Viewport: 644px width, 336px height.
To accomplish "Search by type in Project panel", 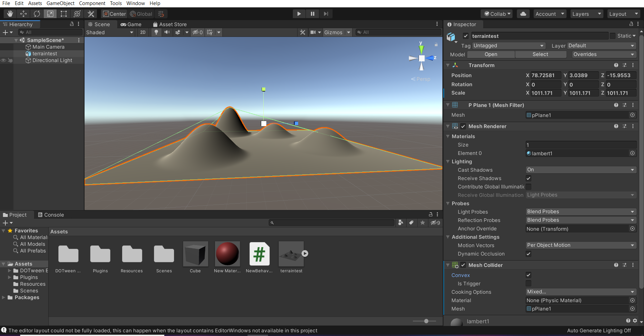I will [x=400, y=223].
